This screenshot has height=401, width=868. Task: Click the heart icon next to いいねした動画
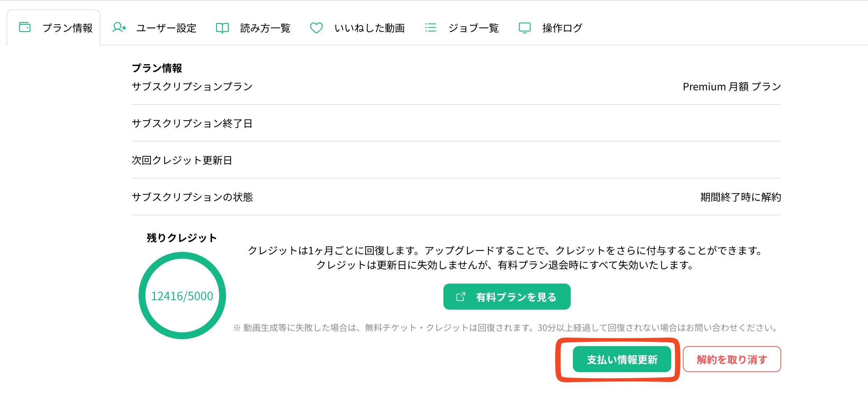click(x=316, y=27)
